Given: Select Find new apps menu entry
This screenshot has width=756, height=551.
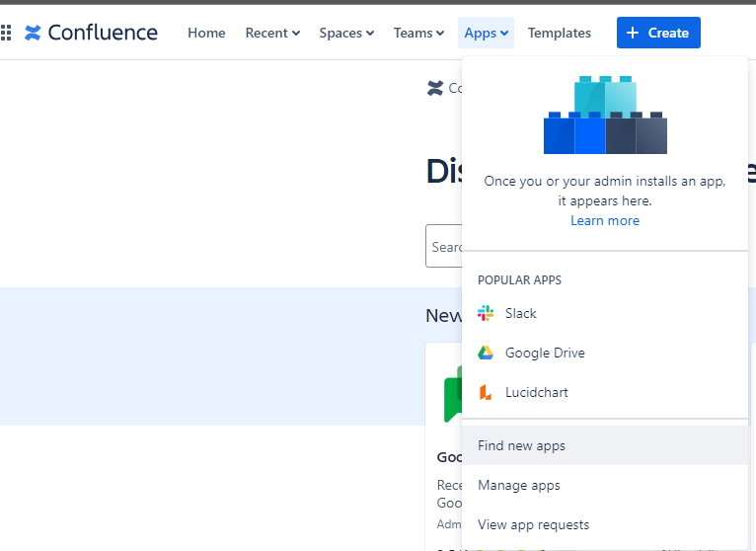Looking at the screenshot, I should click(x=521, y=445).
